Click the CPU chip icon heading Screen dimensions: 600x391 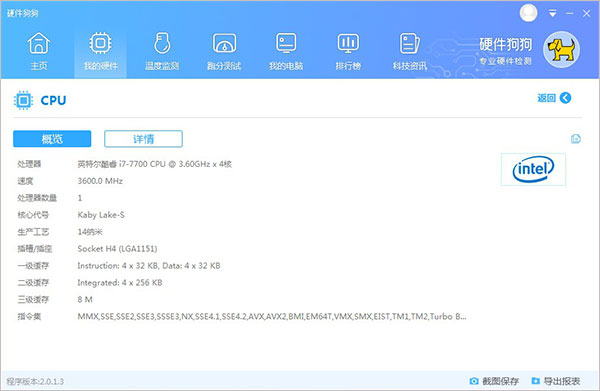point(23,100)
